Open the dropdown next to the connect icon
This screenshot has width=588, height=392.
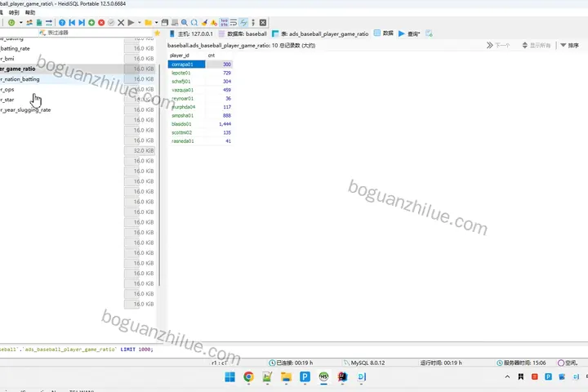[20, 23]
